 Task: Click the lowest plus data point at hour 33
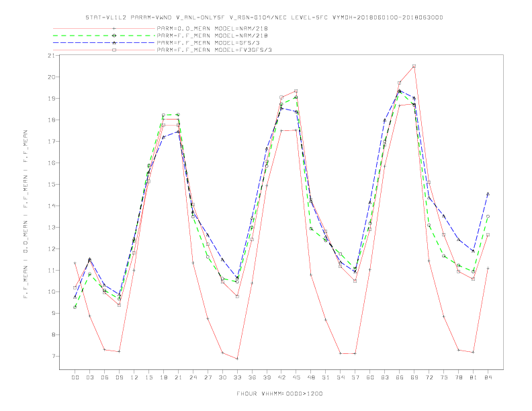pyautogui.click(x=237, y=359)
